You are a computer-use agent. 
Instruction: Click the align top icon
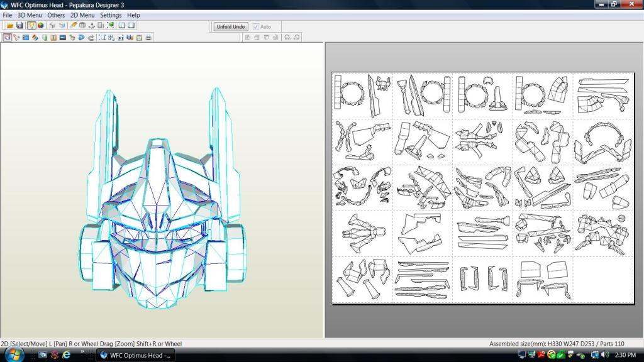click(266, 37)
